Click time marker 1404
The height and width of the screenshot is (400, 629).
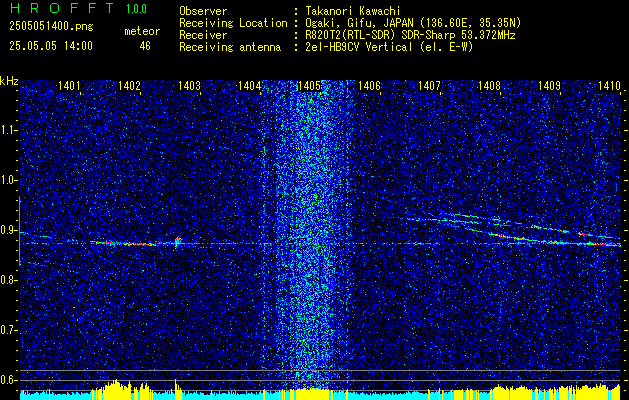click(249, 85)
